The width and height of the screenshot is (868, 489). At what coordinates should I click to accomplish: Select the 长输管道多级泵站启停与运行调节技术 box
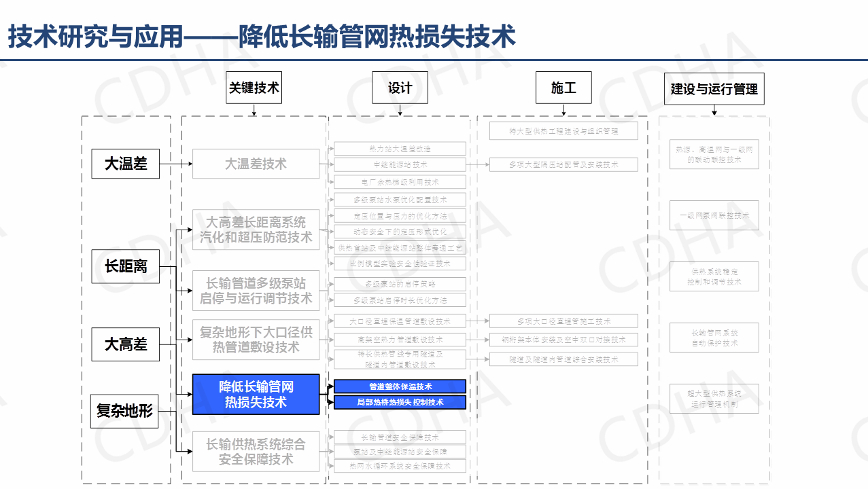[256, 291]
